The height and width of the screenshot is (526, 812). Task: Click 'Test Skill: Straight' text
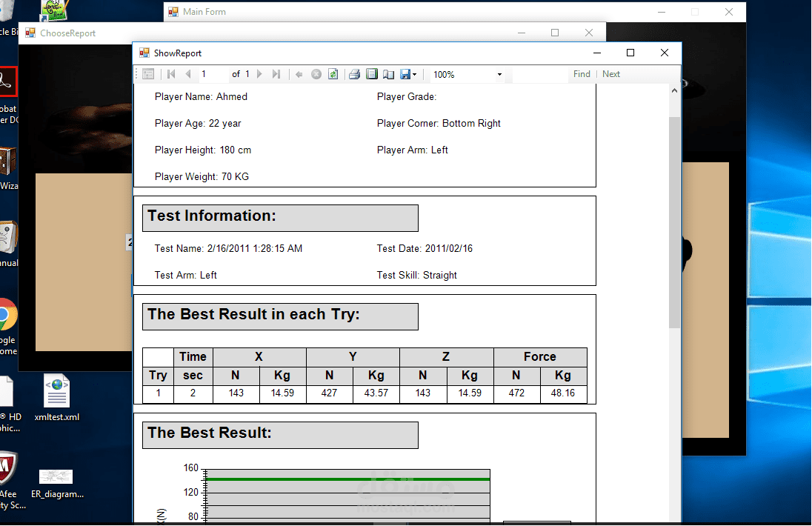[417, 276]
